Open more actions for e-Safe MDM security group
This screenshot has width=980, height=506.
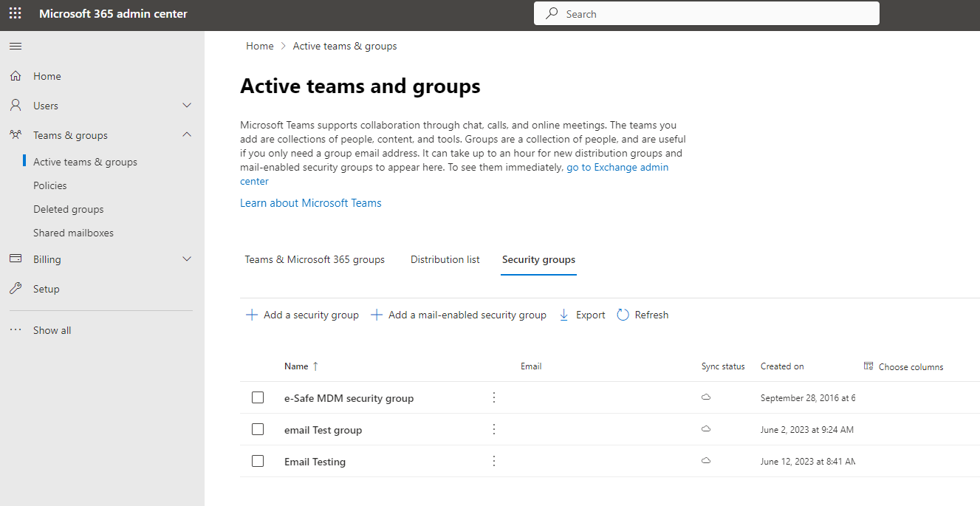494,397
